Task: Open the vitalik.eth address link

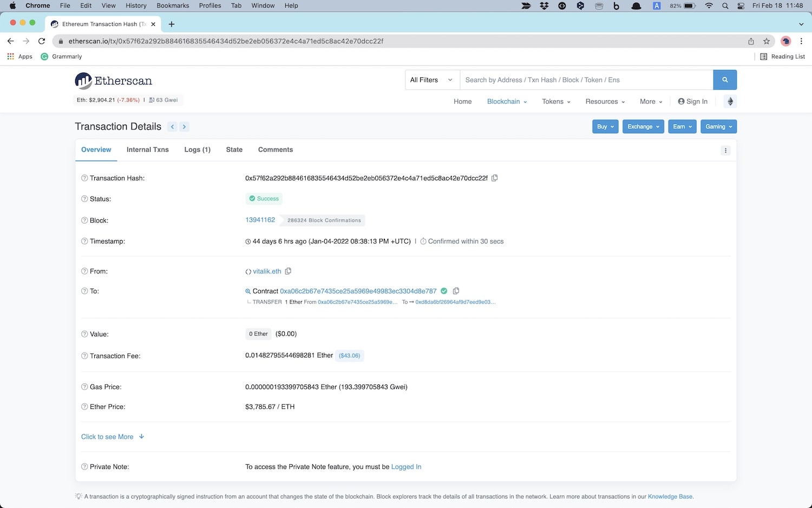Action: pos(267,271)
